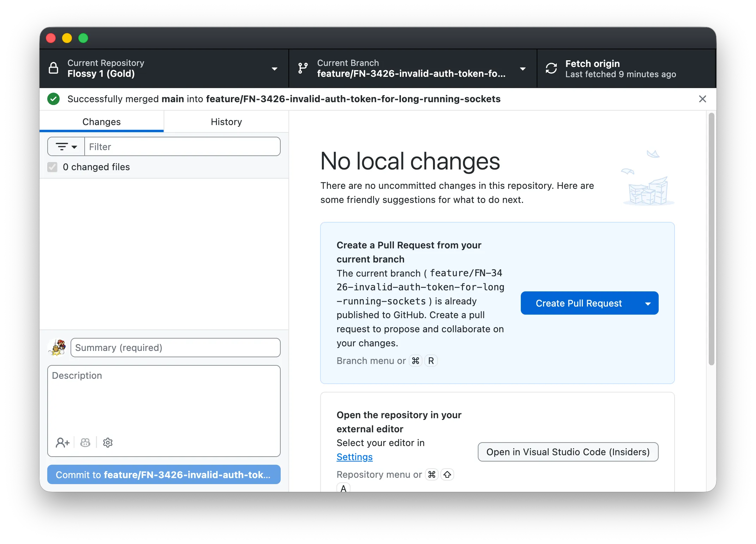Open the Settings link
The width and height of the screenshot is (756, 544).
[x=354, y=457]
